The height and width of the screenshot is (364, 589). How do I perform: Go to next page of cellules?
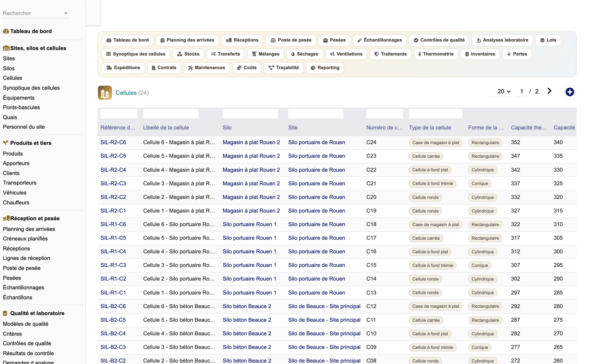549,91
